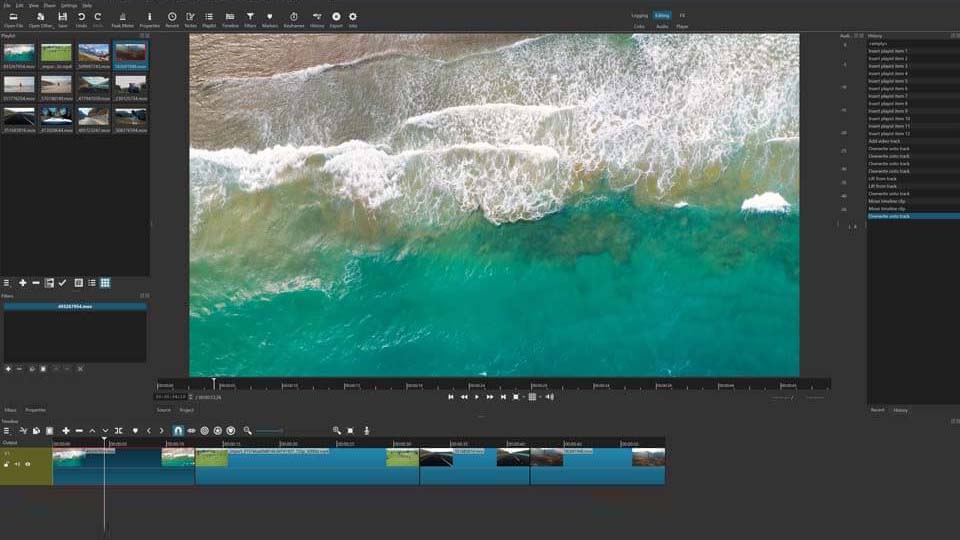This screenshot has width=960, height=540.
Task: Click the record audio microphone icon
Action: tap(367, 431)
